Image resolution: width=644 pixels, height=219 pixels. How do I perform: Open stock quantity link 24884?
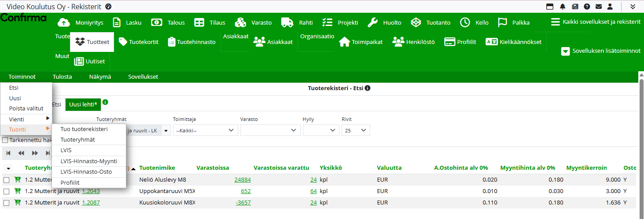tap(243, 179)
